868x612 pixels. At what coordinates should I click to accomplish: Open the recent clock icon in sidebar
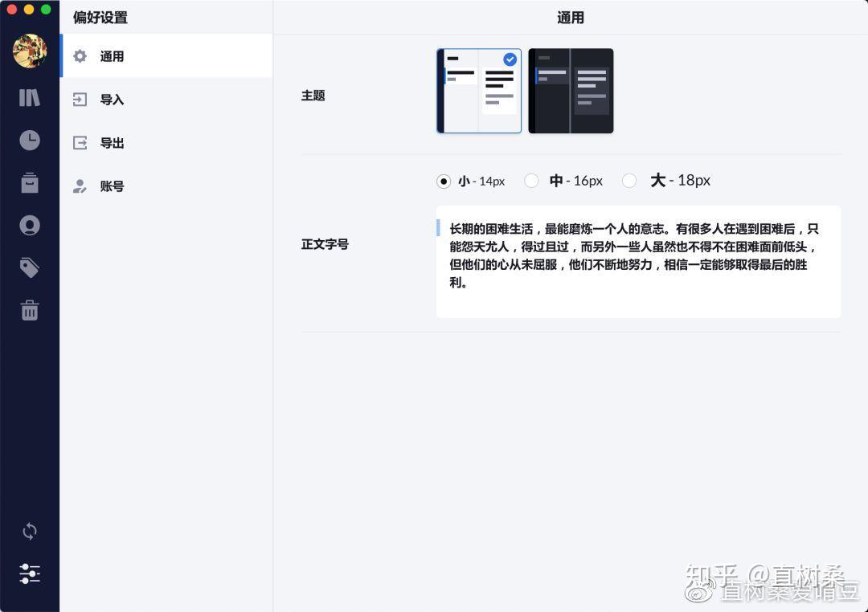(30, 141)
